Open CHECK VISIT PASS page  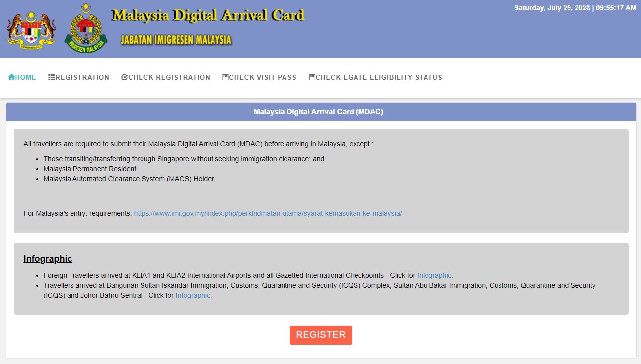pos(260,77)
